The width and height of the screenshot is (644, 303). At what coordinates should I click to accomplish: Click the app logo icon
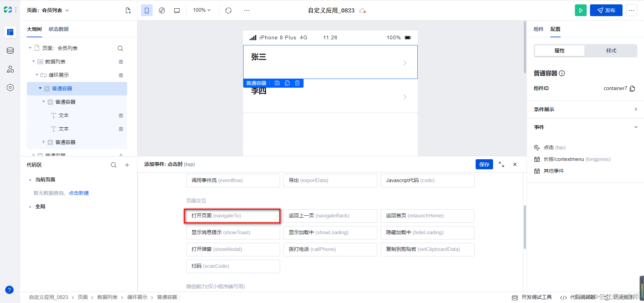coord(8,10)
